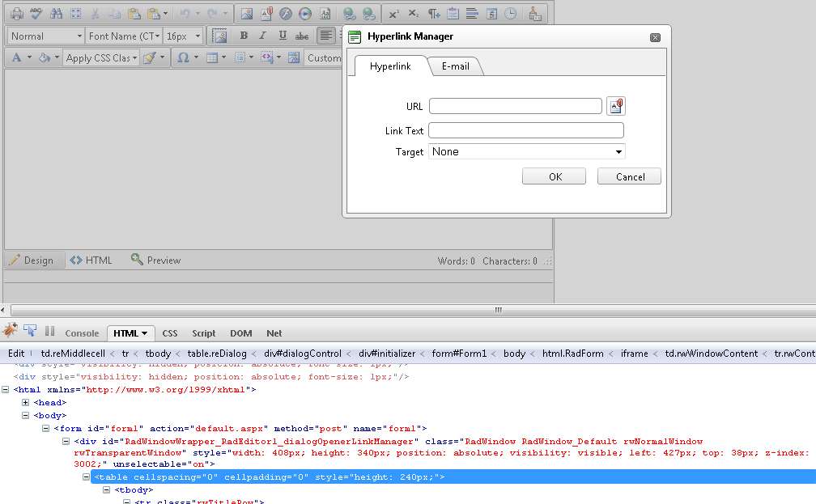Image resolution: width=816 pixels, height=504 pixels.
Task: Click the Firebug Edit button
Action: coord(16,354)
